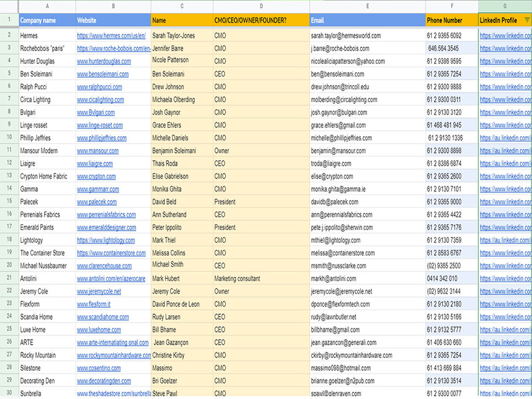Select column A header

pyautogui.click(x=47, y=6)
